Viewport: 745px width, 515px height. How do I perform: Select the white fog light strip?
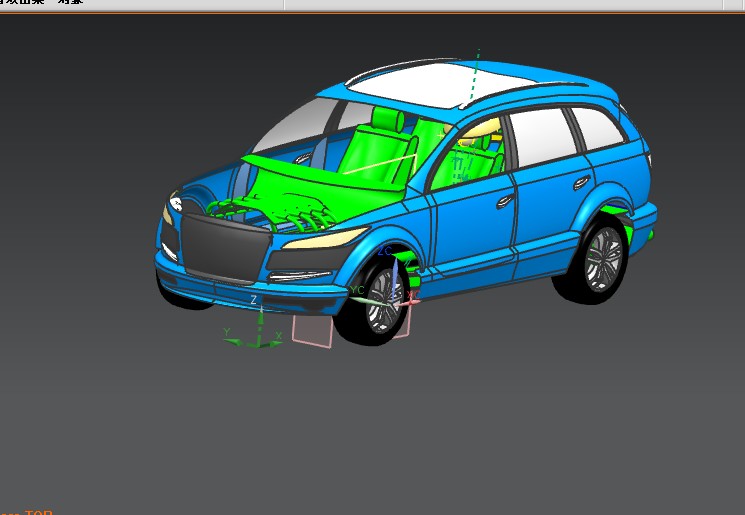coord(299,276)
